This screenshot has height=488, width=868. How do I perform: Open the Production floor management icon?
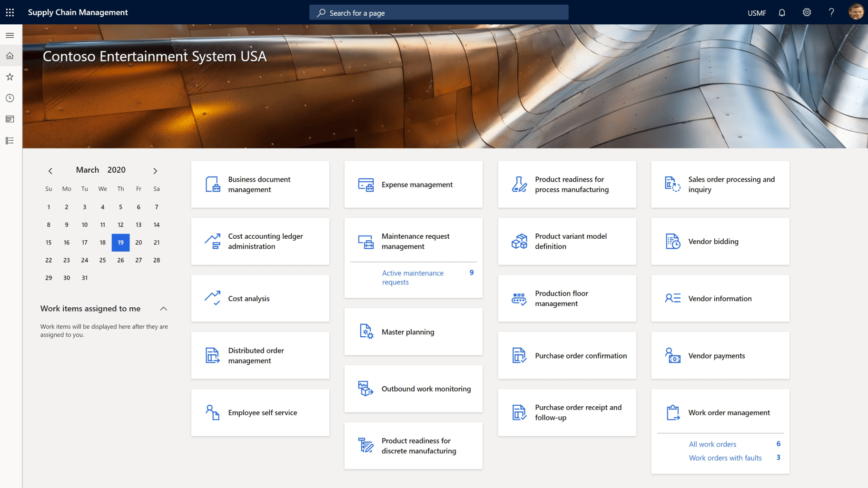click(x=519, y=298)
